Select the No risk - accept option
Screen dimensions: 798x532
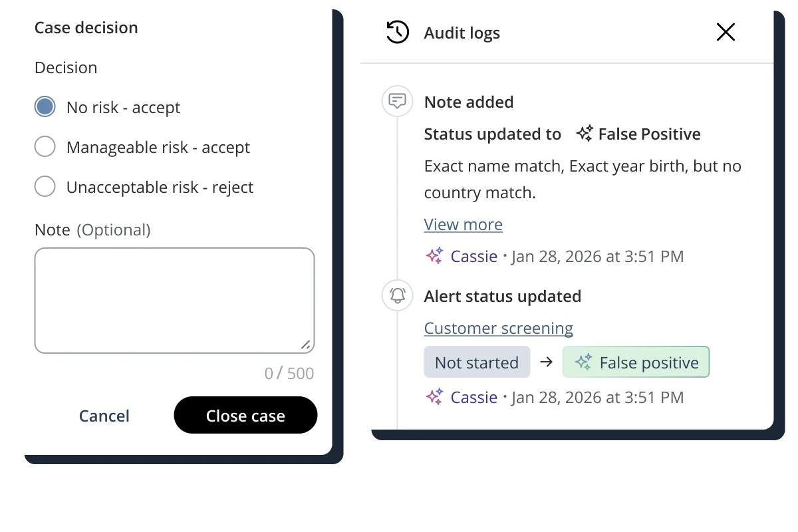point(45,107)
